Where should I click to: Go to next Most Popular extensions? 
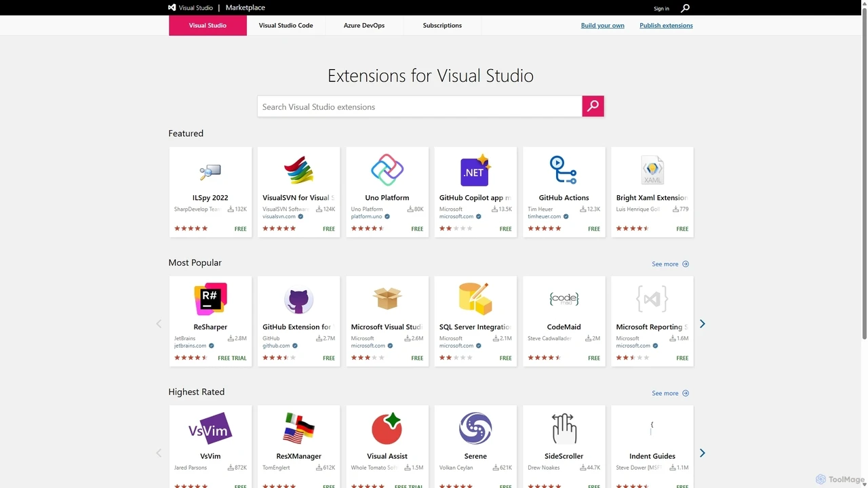tap(703, 324)
